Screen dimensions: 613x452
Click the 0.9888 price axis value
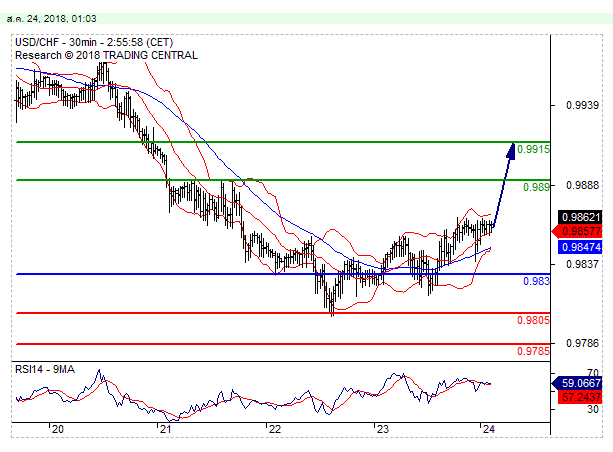coord(582,185)
